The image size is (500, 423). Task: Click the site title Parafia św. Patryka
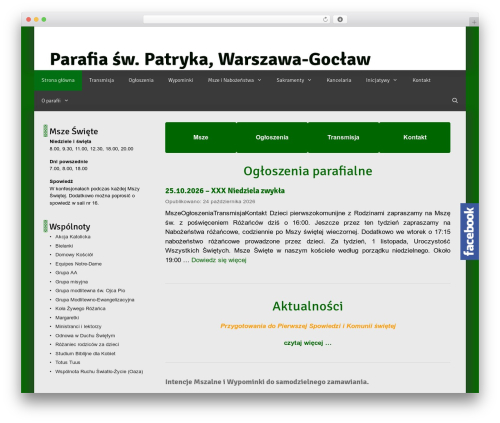[210, 59]
